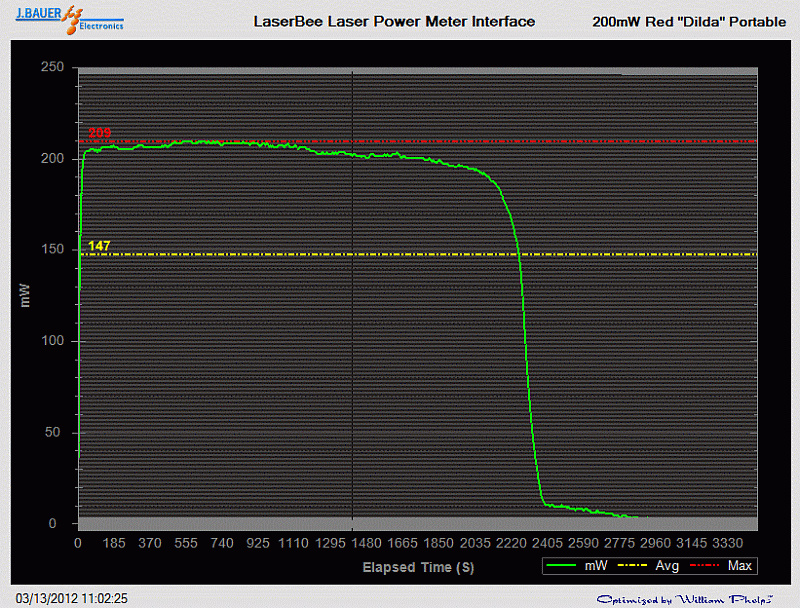Click the 200mW Red Dilda Portable label
The width and height of the screenshot is (800, 608).
pos(690,21)
